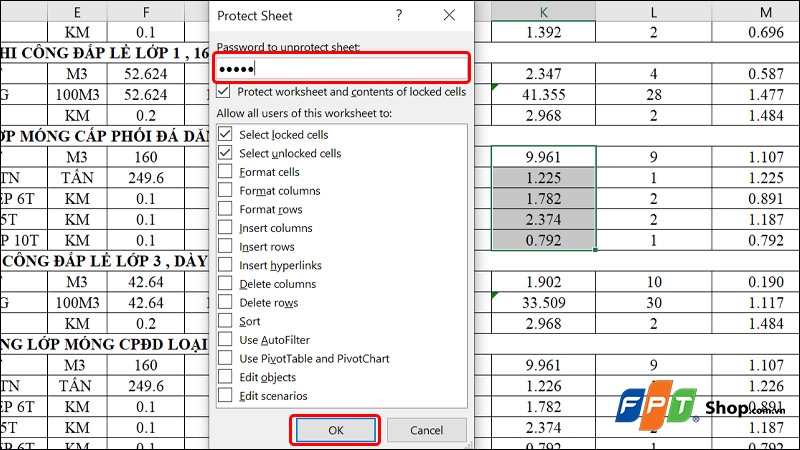Click column K cell showing 1.226
This screenshot has width=800, height=450.
543,386
